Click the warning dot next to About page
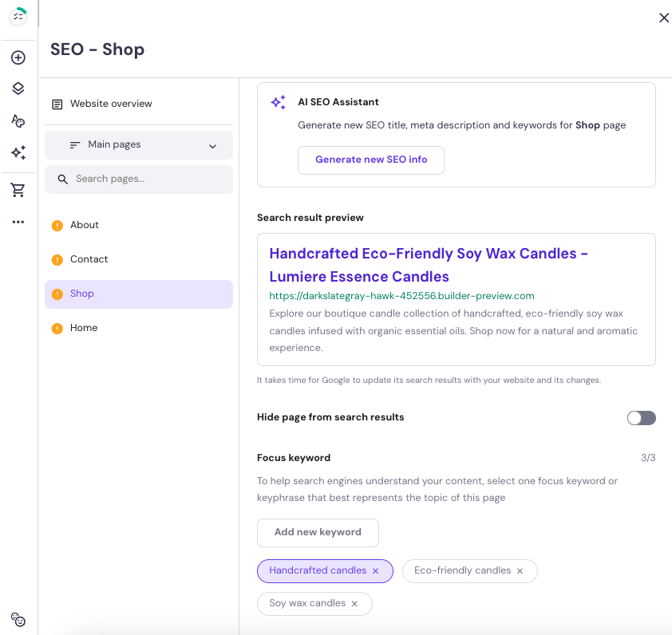Image resolution: width=672 pixels, height=635 pixels. click(x=57, y=225)
